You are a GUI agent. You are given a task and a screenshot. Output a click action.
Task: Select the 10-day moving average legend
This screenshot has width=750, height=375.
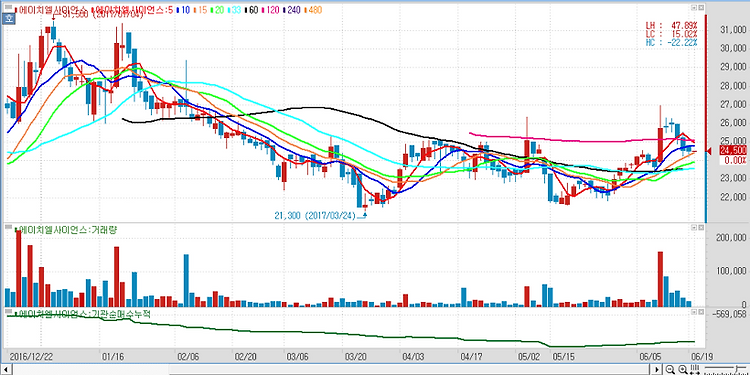click(x=184, y=10)
